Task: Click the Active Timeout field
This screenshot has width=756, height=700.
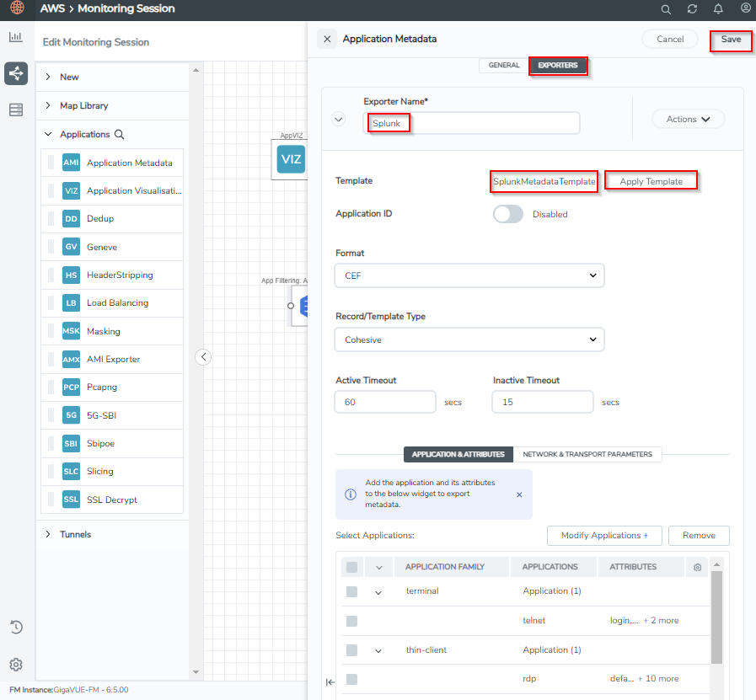Action: click(x=385, y=402)
